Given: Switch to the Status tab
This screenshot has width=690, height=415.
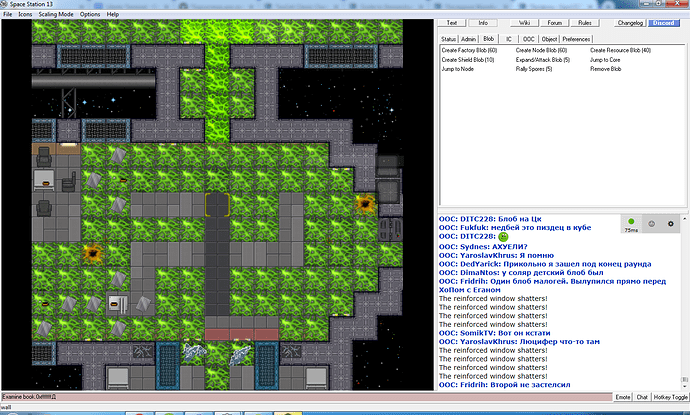Looking at the screenshot, I should pyautogui.click(x=448, y=39).
